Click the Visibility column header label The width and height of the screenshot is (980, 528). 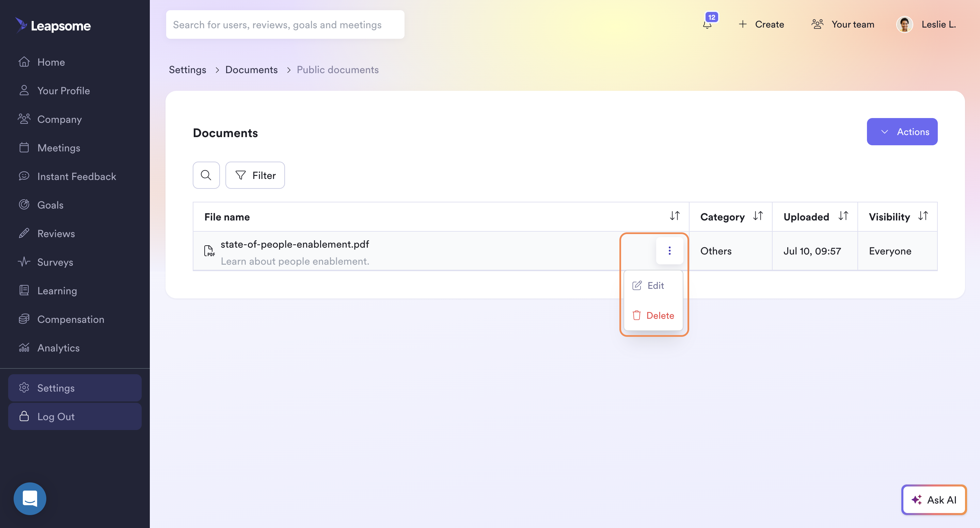pos(889,217)
